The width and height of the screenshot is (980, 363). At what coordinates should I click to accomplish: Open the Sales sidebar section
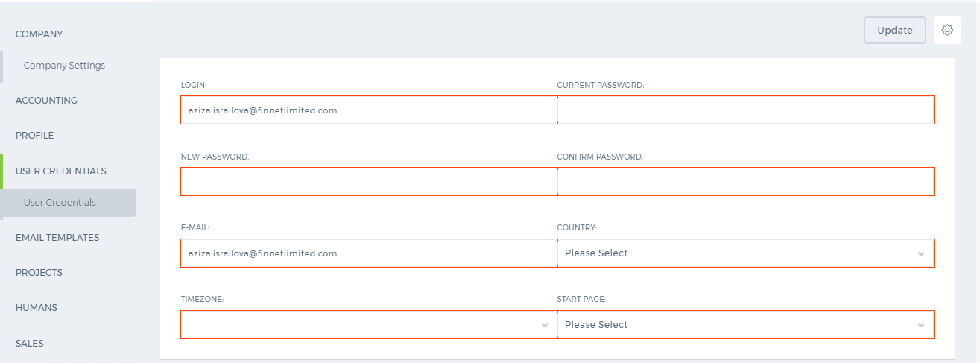pos(30,343)
